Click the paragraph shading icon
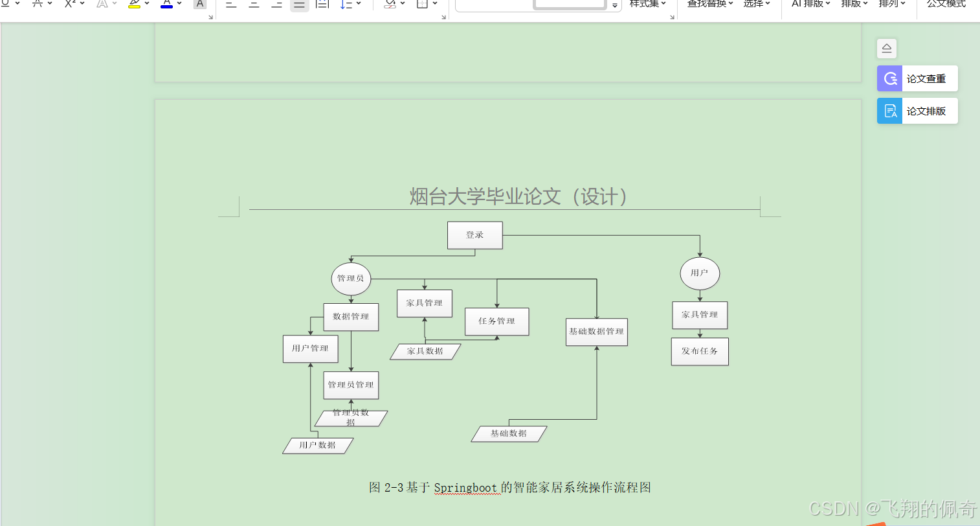The height and width of the screenshot is (526, 980). (x=390, y=4)
